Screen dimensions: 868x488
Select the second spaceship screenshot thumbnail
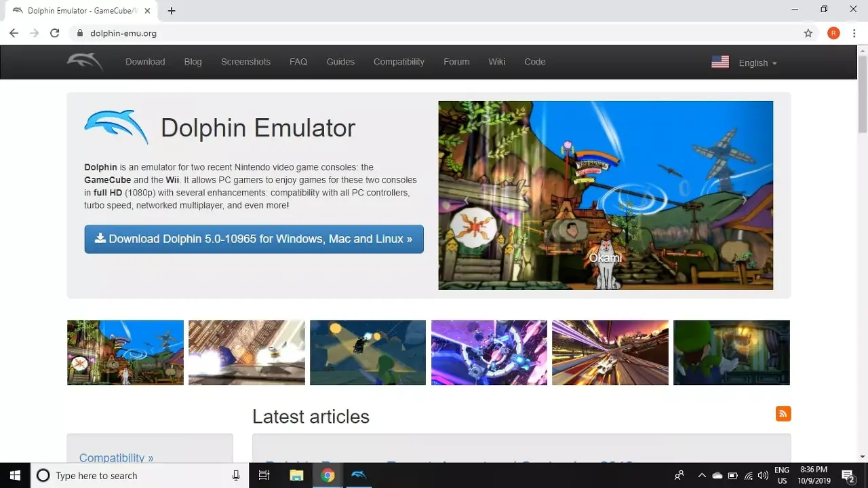click(247, 352)
